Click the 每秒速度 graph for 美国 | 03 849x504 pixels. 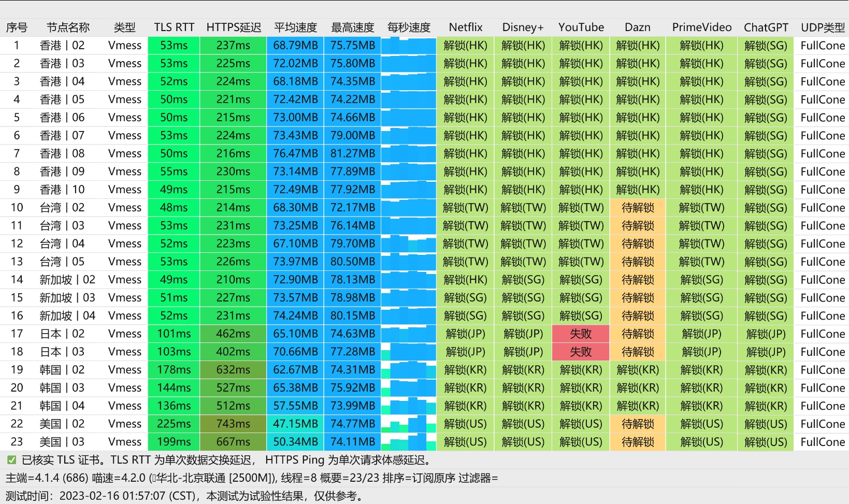coord(409,442)
